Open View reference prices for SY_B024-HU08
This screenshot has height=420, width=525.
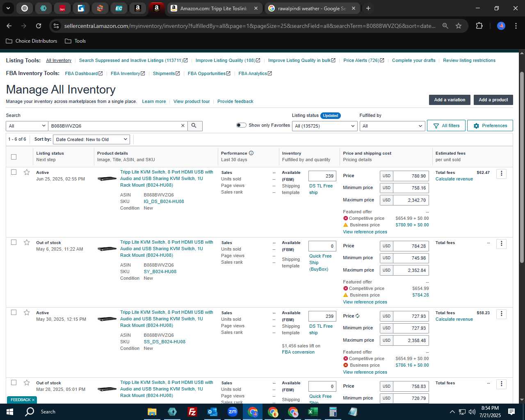tap(365, 302)
